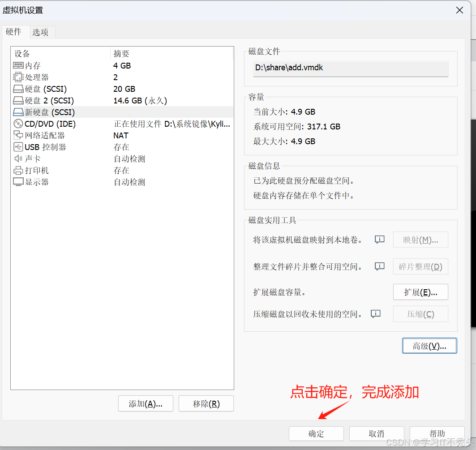Image resolution: width=476 pixels, height=450 pixels.
Task: Click the 20 GB disk summary
Action: [124, 89]
